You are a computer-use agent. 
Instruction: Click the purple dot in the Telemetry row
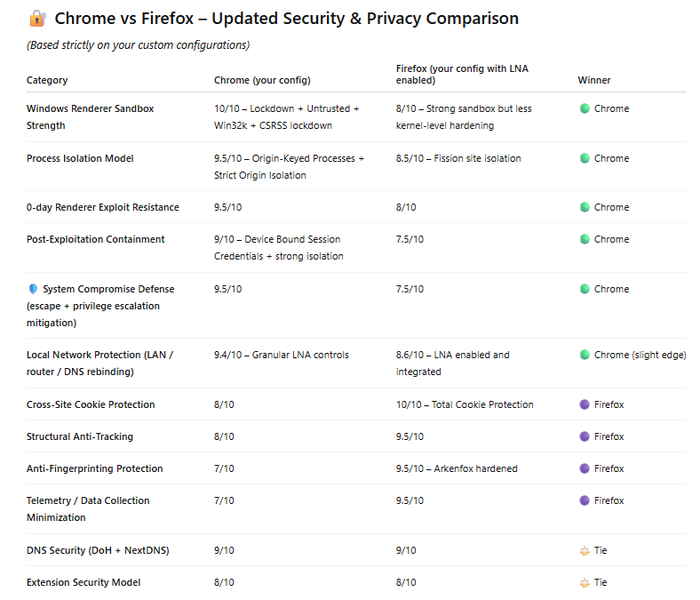(x=585, y=500)
